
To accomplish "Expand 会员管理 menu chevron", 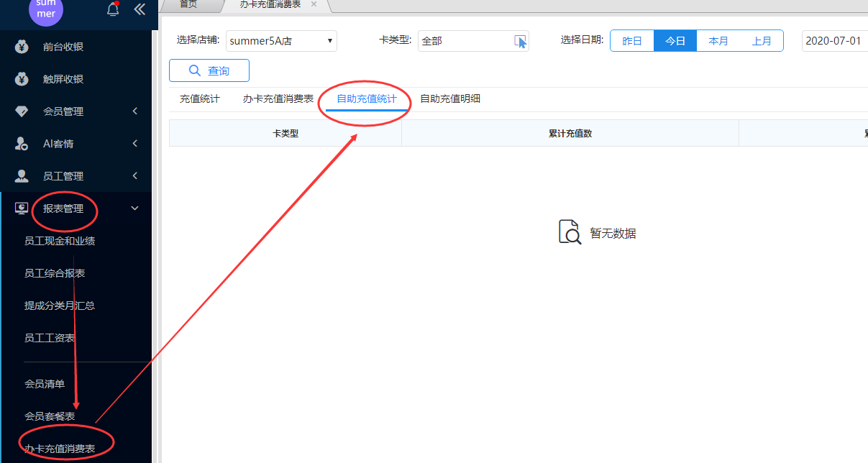I will [x=135, y=111].
